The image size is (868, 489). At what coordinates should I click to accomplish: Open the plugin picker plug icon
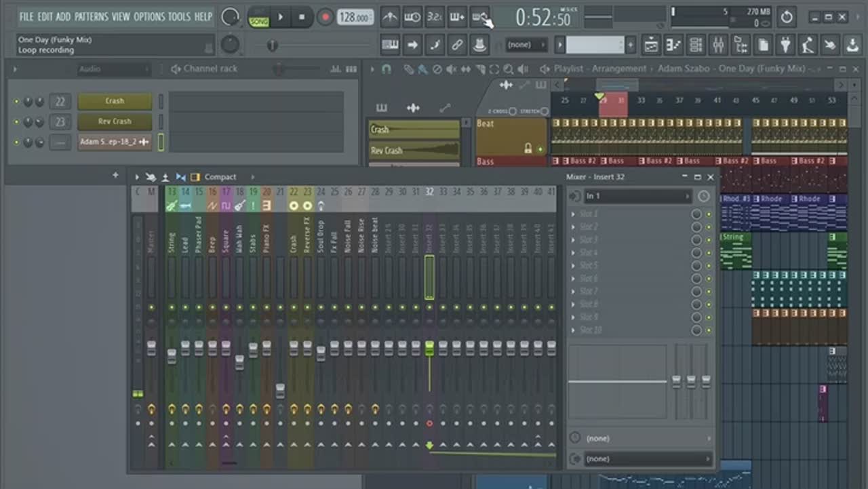[786, 45]
